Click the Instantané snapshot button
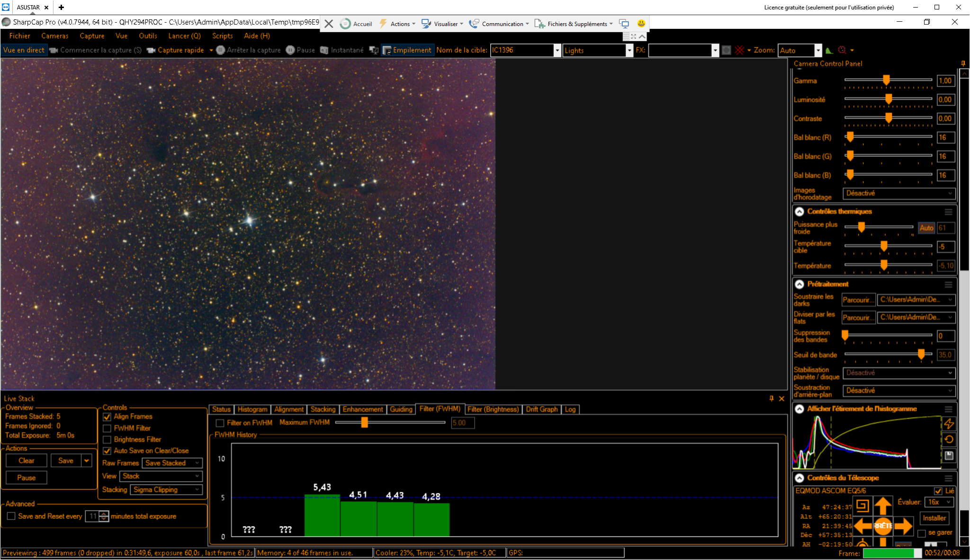This screenshot has width=970, height=560. tap(342, 50)
